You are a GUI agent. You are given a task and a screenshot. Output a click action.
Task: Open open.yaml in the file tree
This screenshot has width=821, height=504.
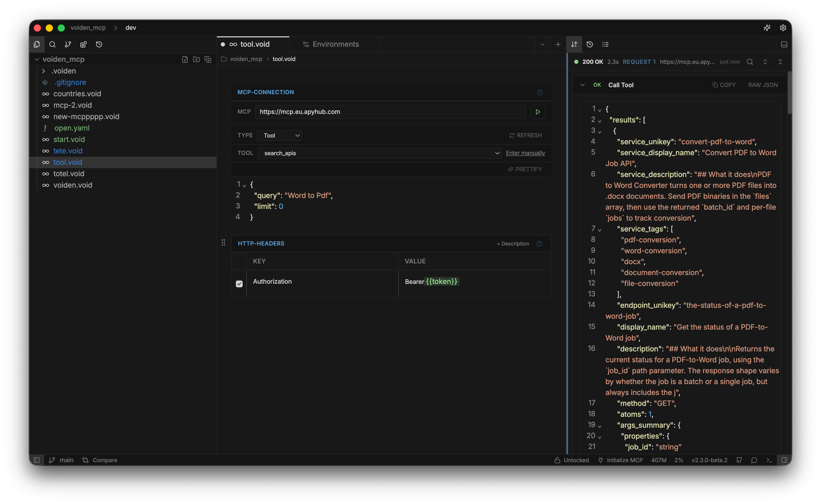pyautogui.click(x=72, y=128)
